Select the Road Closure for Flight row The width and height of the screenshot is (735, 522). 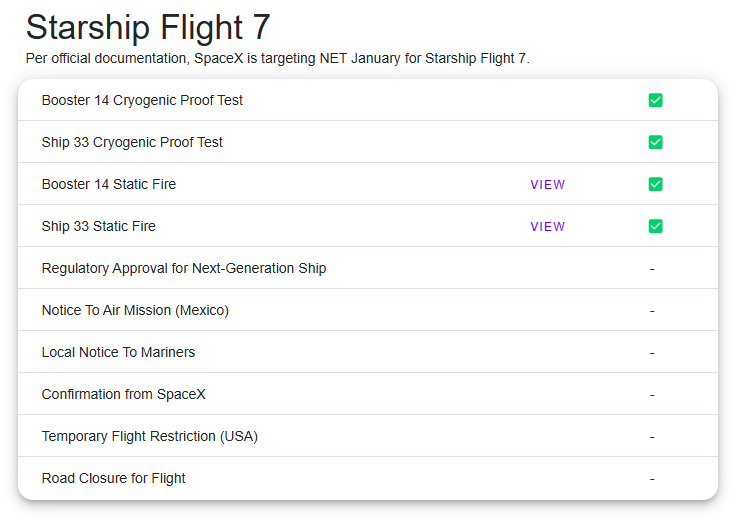tap(114, 478)
